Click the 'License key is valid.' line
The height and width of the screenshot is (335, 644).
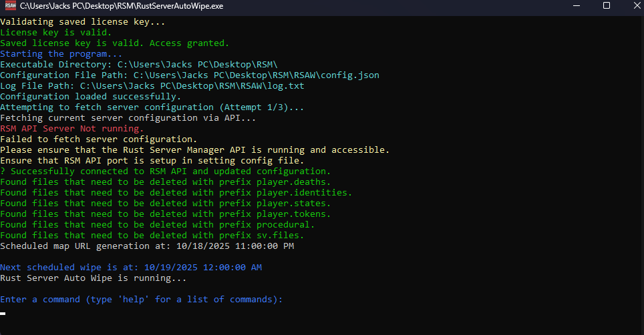pyautogui.click(x=56, y=33)
